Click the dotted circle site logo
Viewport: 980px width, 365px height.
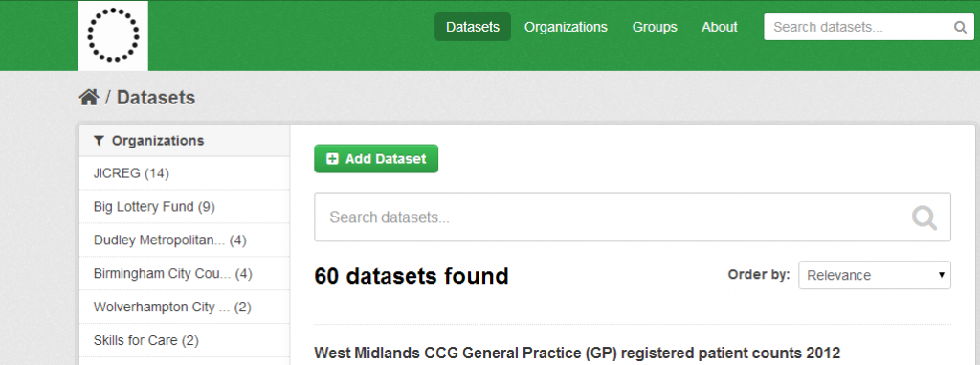coord(113,35)
